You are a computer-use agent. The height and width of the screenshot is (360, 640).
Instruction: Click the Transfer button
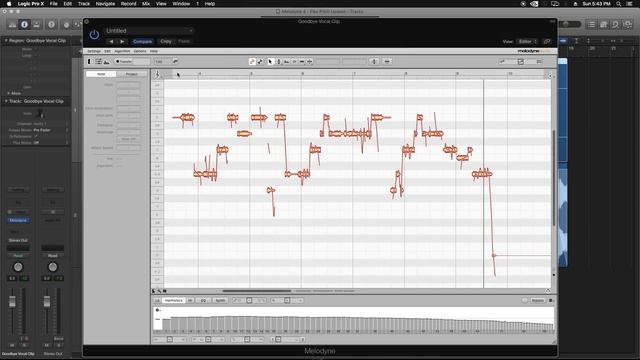[132, 62]
